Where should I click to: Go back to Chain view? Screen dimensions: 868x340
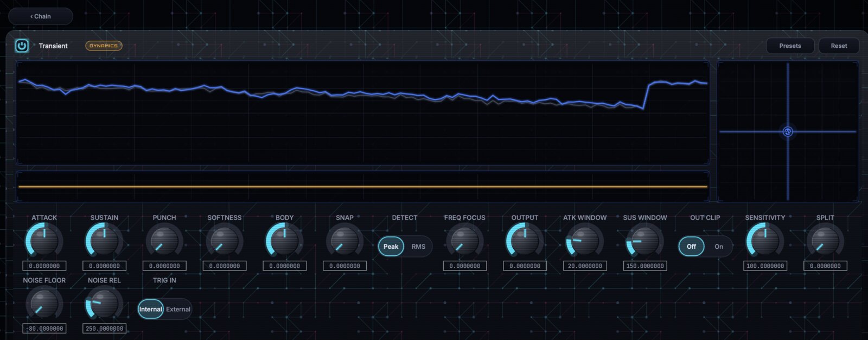41,16
